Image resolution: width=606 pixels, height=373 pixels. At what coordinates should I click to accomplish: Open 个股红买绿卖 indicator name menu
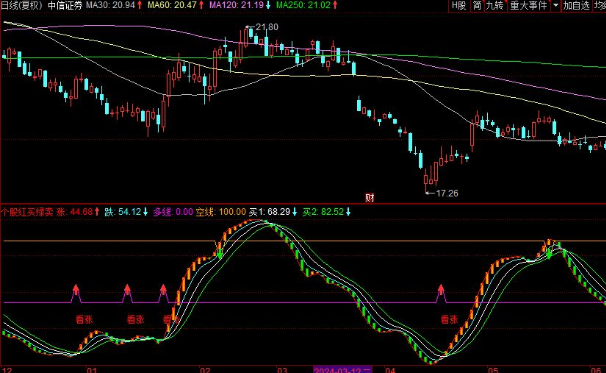tap(27, 212)
